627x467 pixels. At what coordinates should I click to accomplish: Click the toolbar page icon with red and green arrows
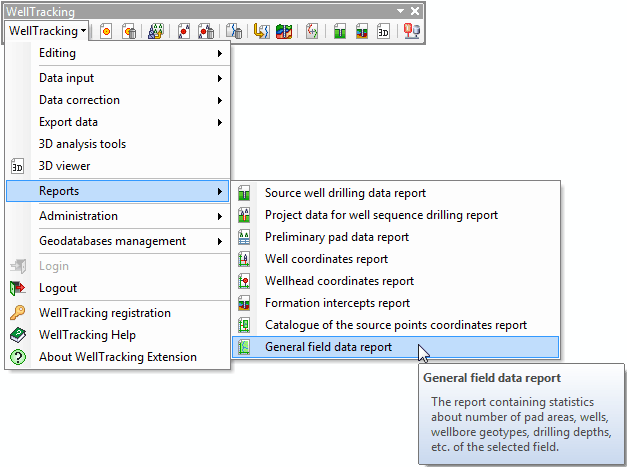pos(312,31)
